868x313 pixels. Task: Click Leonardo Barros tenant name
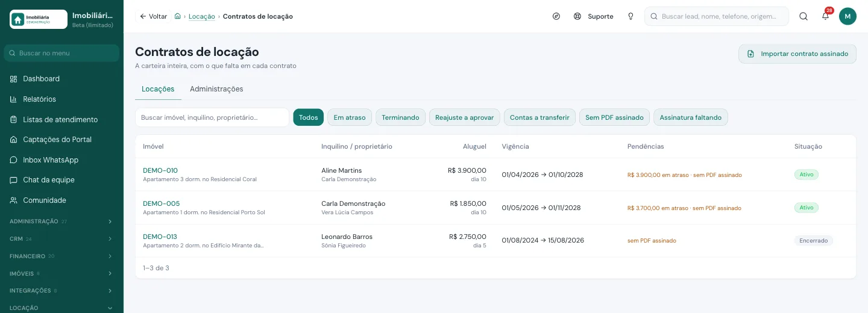click(347, 237)
